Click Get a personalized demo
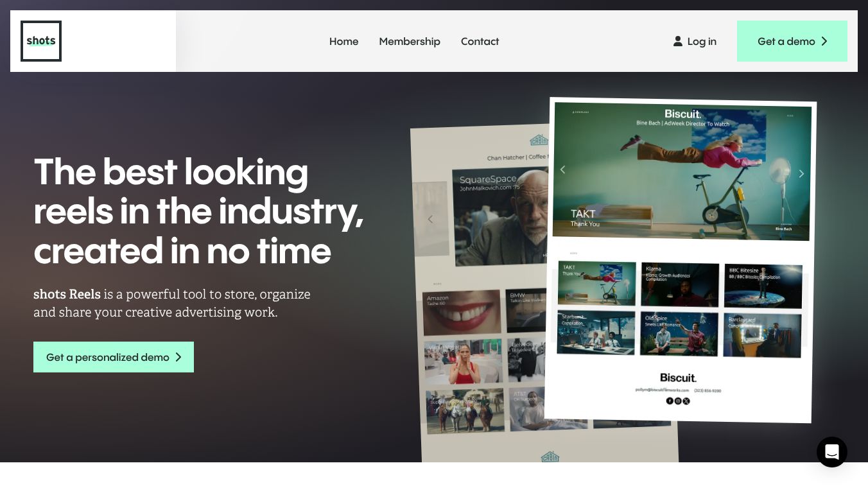This screenshot has height=488, width=868. click(x=114, y=357)
